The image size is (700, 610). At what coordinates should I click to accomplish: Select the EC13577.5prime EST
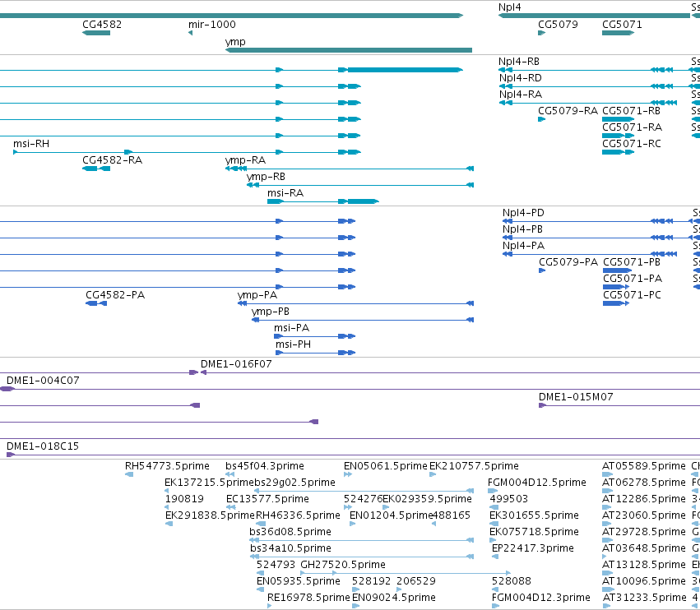pos(230,507)
